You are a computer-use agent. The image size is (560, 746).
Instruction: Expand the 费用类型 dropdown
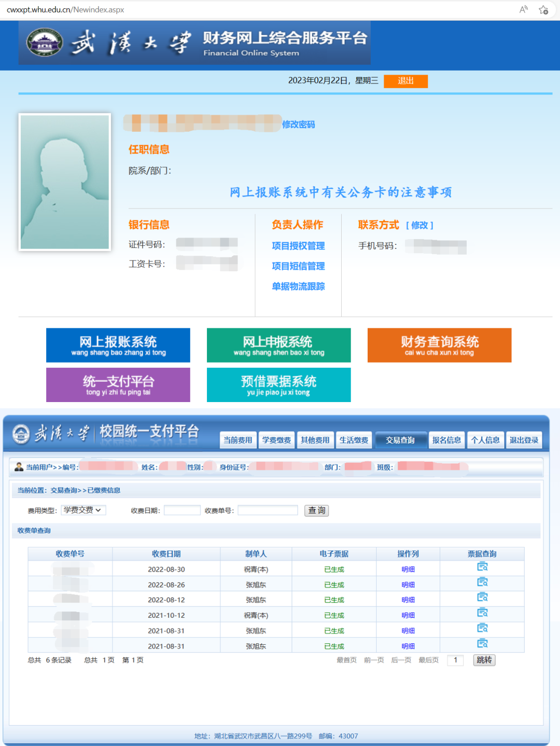point(83,510)
